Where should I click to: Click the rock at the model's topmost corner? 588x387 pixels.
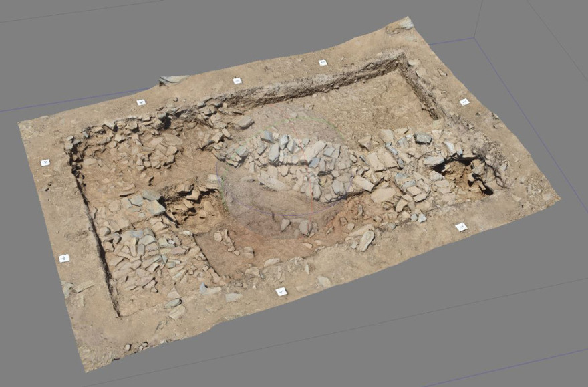coord(406,24)
